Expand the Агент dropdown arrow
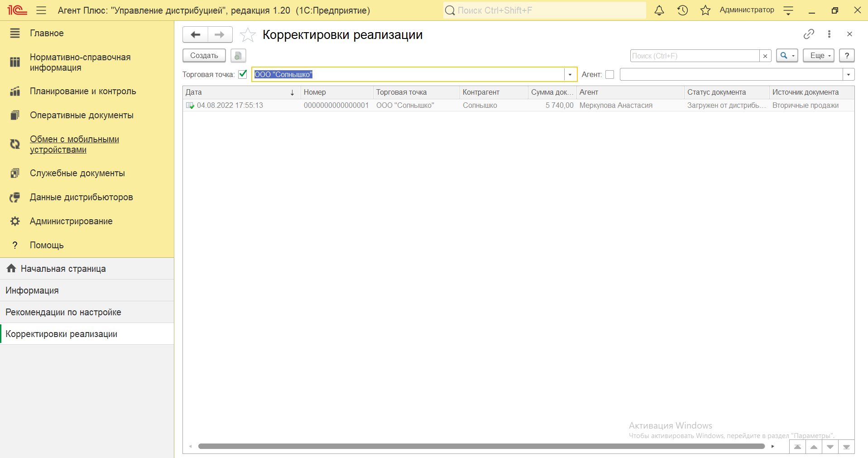 849,74
